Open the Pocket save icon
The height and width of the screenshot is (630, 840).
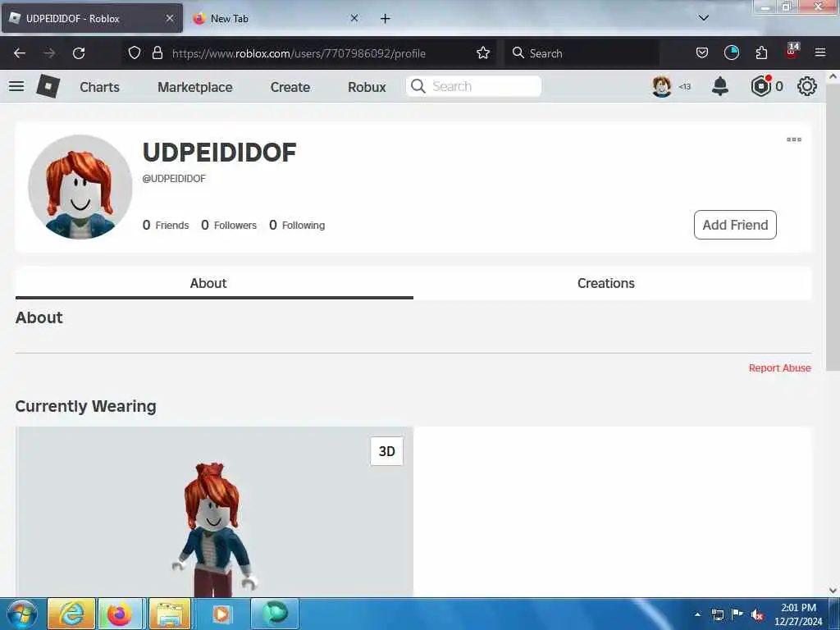pyautogui.click(x=702, y=52)
